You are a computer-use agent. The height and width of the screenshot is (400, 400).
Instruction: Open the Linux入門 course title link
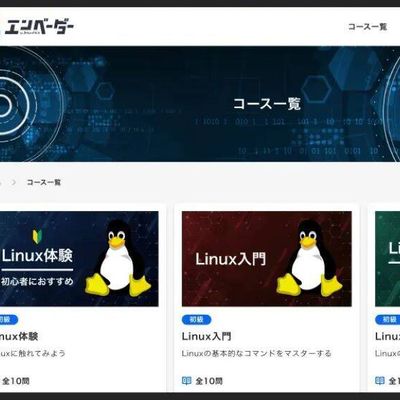(207, 336)
